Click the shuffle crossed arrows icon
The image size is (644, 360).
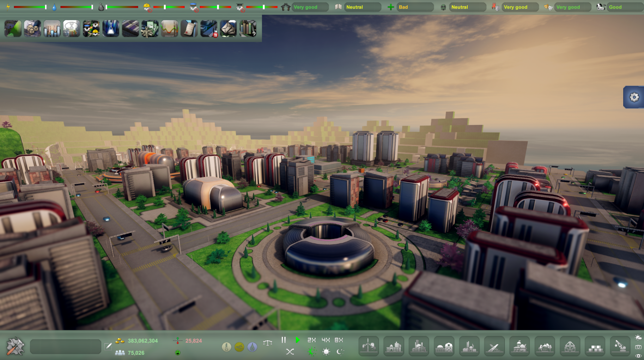(x=290, y=352)
